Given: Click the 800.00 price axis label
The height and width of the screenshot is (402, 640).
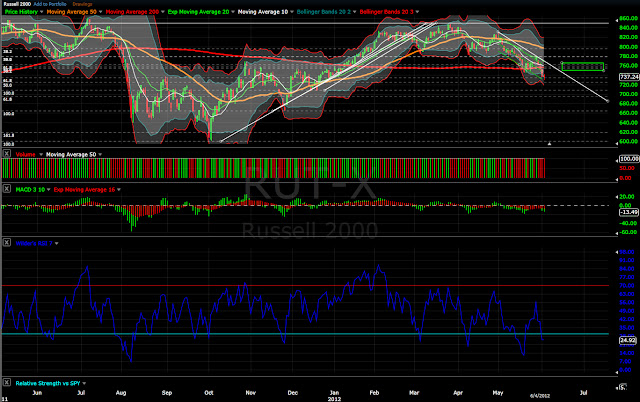Looking at the screenshot, I should pyautogui.click(x=629, y=47).
